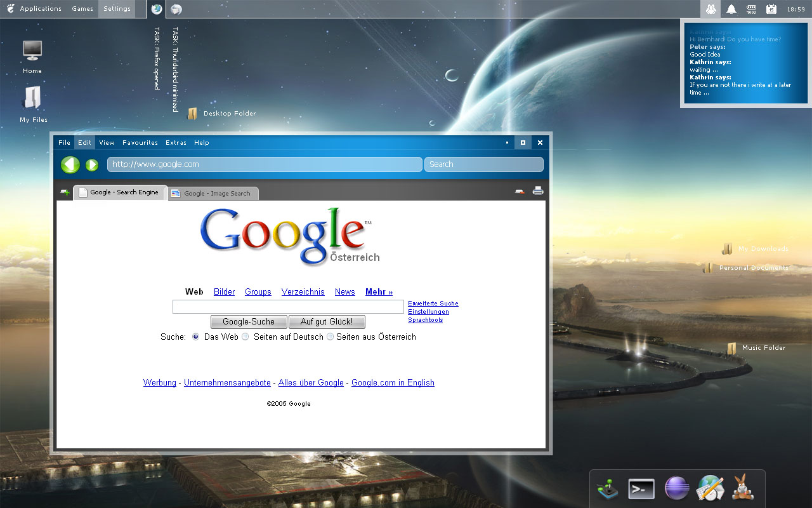Click the Auf gut Glück! button
The width and height of the screenshot is (812, 508).
pos(327,322)
